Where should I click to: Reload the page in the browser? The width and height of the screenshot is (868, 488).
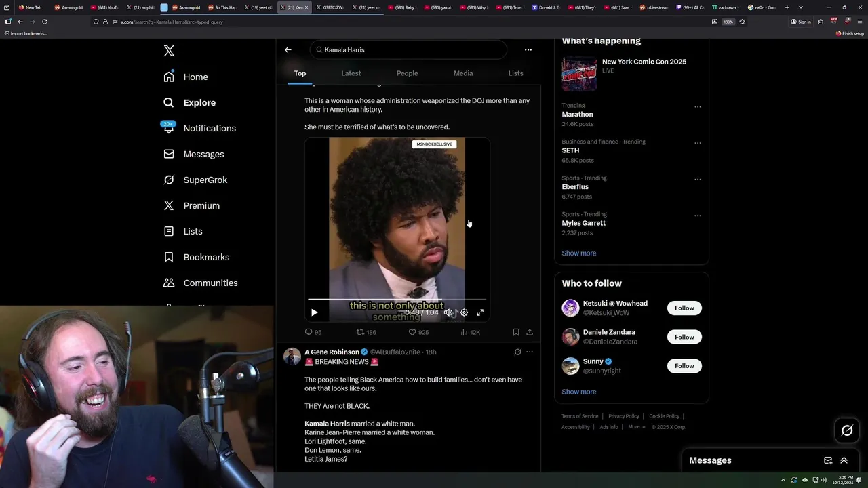coord(45,22)
